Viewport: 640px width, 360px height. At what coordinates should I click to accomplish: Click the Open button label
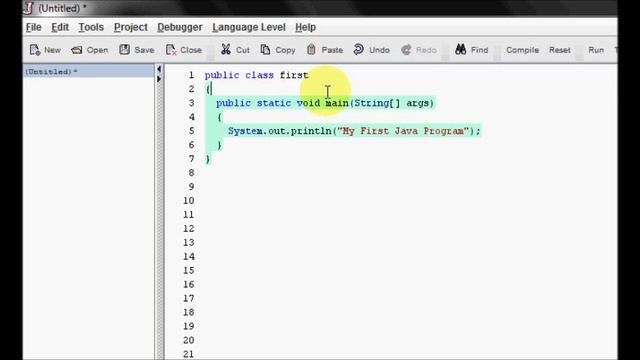pyautogui.click(x=97, y=50)
